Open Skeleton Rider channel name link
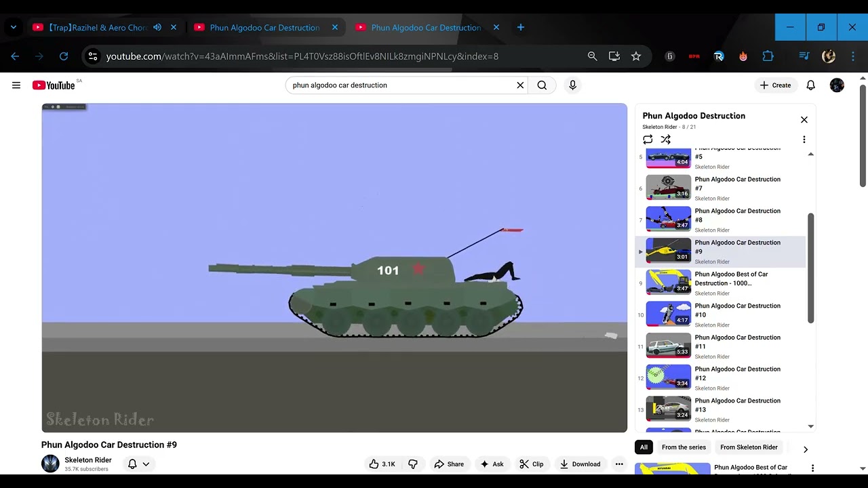This screenshot has height=488, width=868. (88, 460)
